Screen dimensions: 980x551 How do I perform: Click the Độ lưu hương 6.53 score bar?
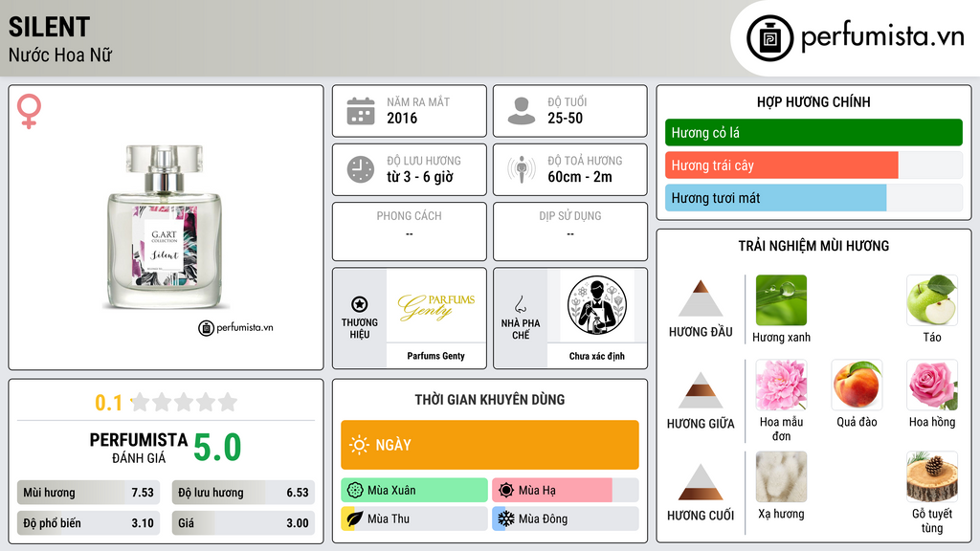[243, 493]
